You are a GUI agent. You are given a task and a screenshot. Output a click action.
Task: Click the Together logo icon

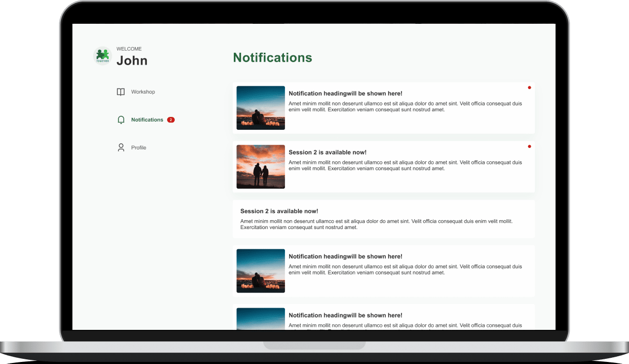[x=102, y=56]
